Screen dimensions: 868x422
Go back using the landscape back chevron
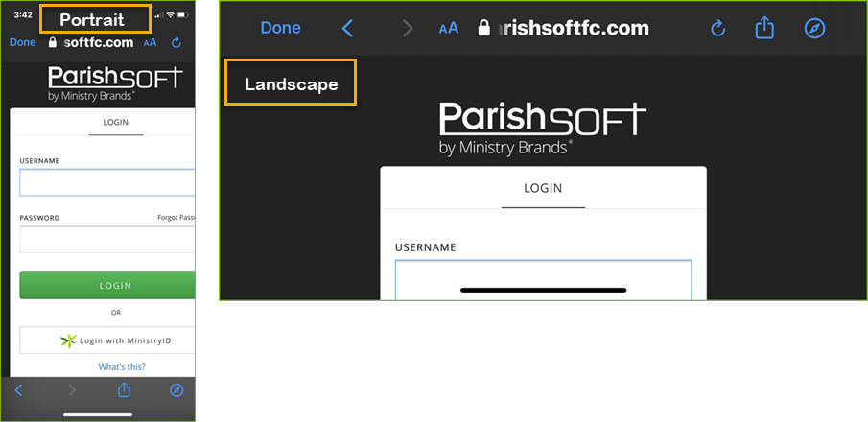tap(347, 28)
